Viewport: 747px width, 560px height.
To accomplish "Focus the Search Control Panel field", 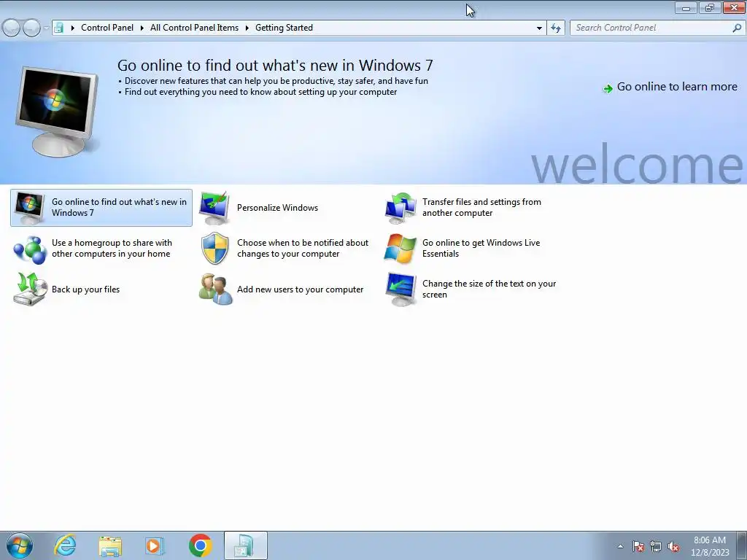I will pos(657,28).
